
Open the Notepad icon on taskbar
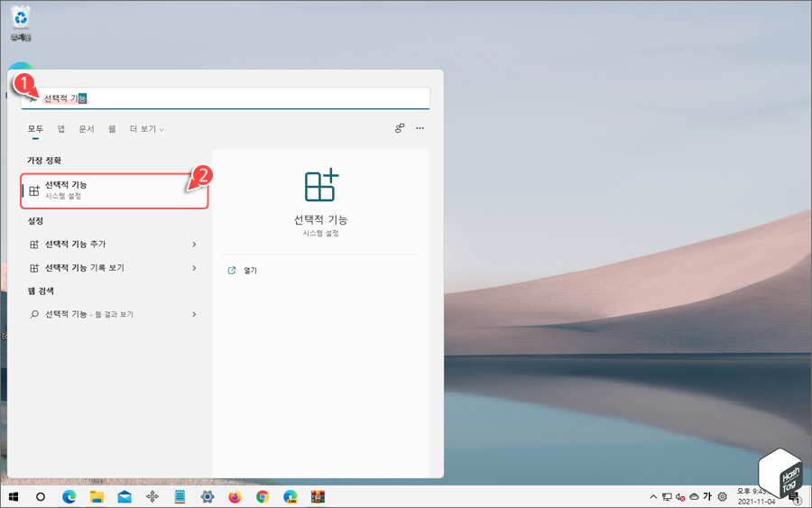(x=180, y=497)
